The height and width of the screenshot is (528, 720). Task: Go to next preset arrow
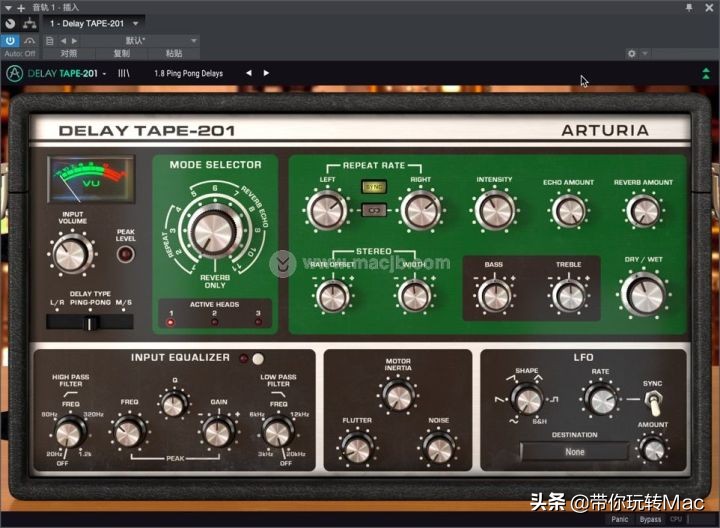(x=266, y=73)
